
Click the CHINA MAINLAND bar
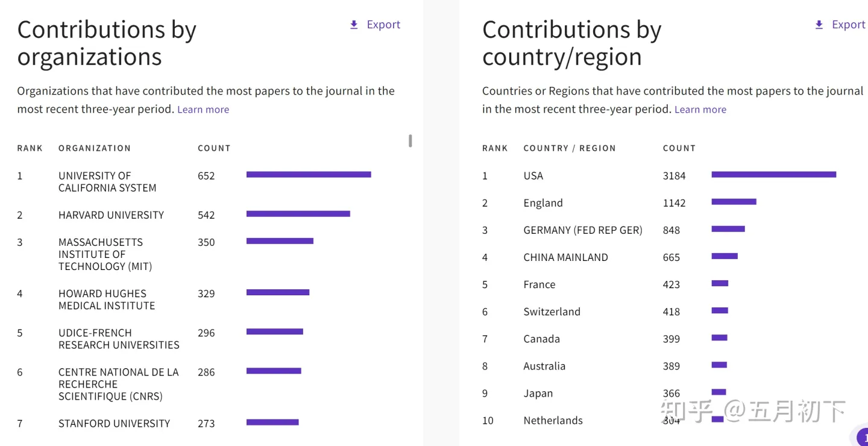point(725,256)
